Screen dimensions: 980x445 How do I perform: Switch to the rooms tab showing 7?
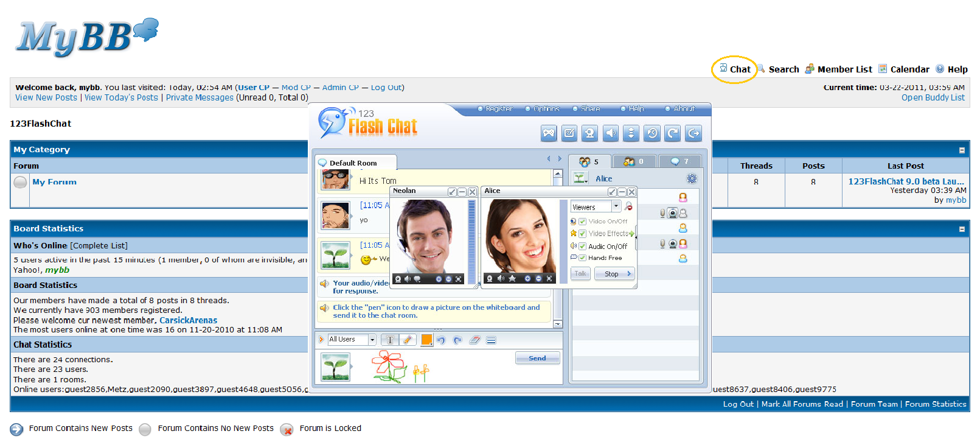click(680, 161)
